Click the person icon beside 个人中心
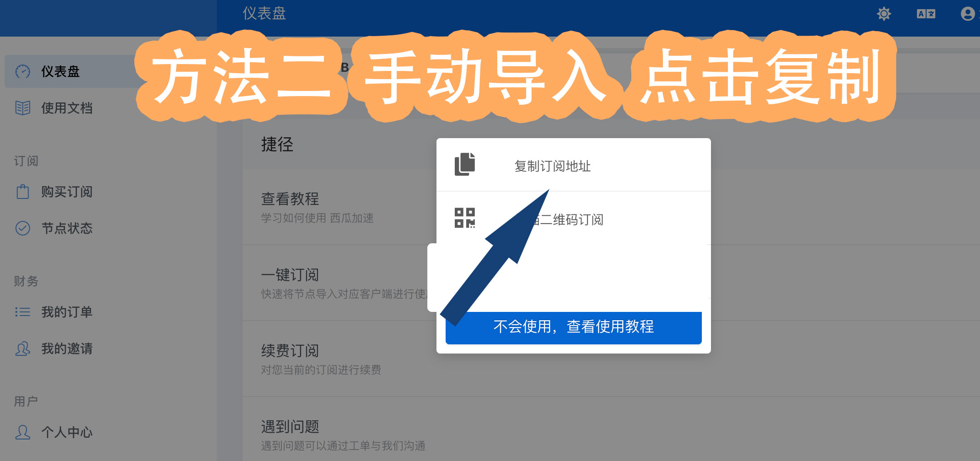 (x=23, y=432)
